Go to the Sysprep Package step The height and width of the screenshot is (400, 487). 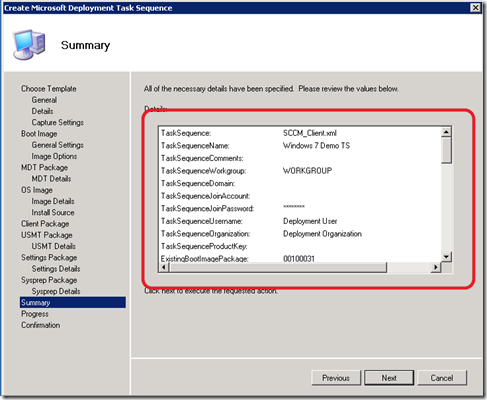49,280
